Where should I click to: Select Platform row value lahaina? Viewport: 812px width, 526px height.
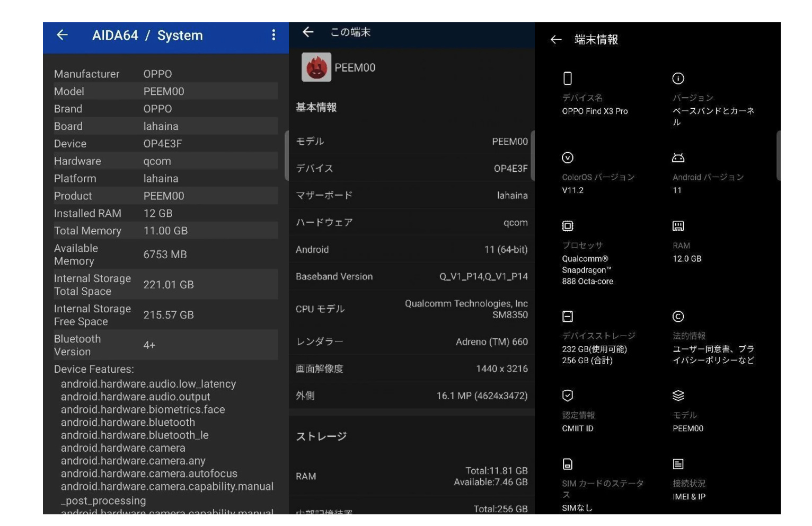point(161,179)
